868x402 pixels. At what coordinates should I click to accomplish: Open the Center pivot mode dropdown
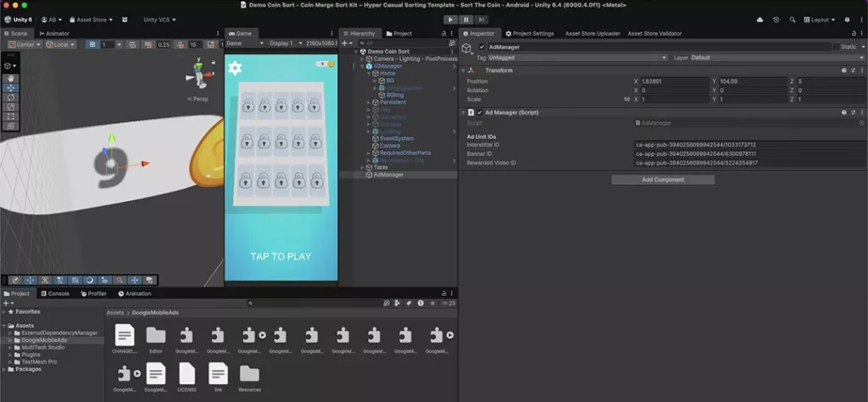(x=25, y=44)
